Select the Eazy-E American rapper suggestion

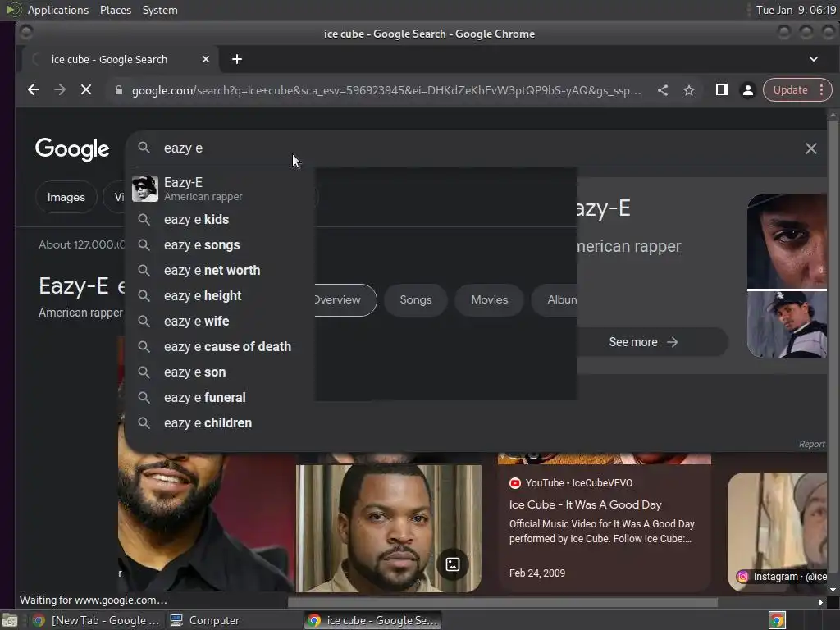click(220, 189)
